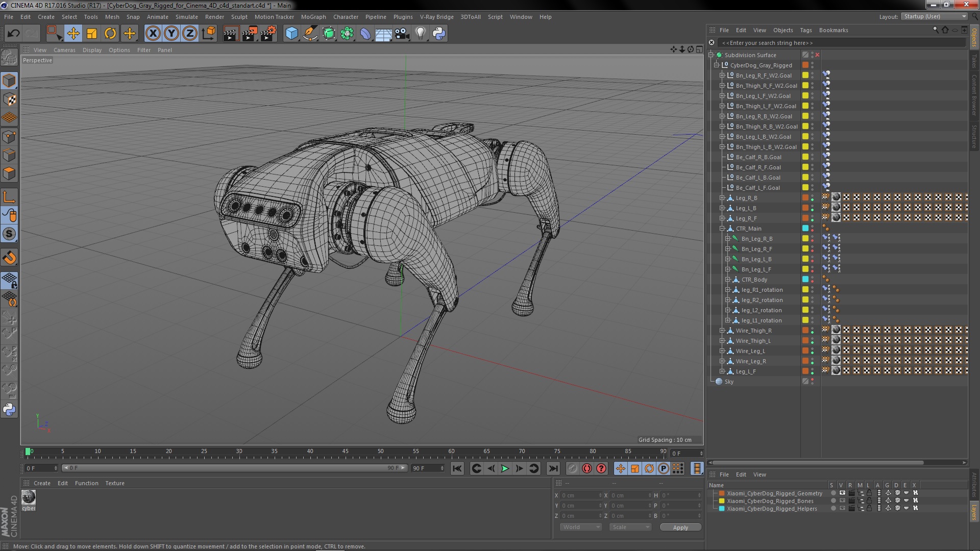Collapse the CTR_Main object
The width and height of the screenshot is (980, 551).
point(722,229)
